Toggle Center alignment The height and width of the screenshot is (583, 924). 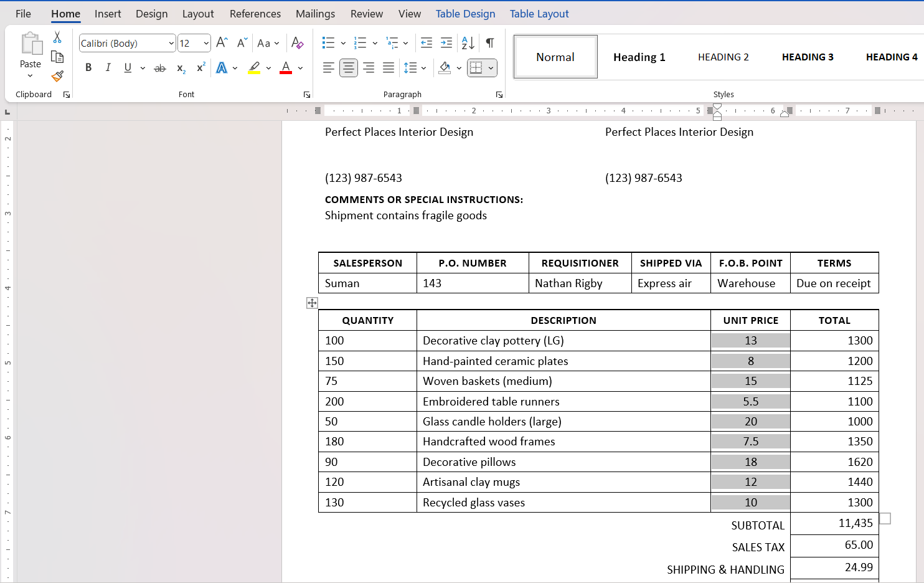(349, 68)
